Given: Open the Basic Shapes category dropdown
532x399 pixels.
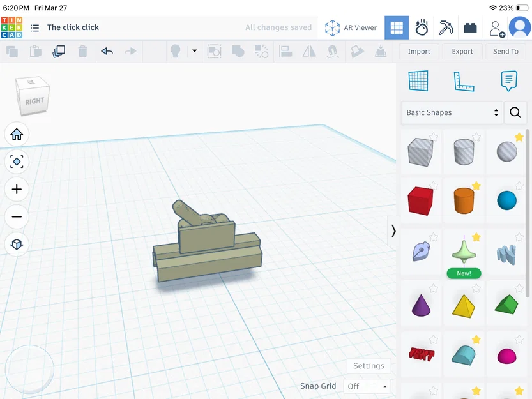Looking at the screenshot, I should coord(452,112).
